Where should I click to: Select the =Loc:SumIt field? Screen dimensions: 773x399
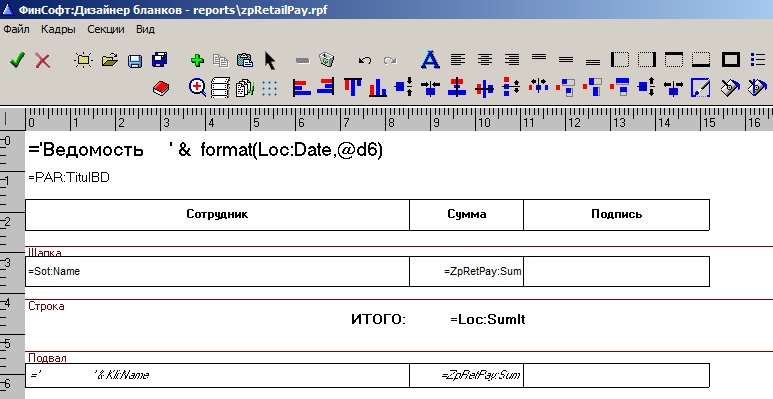[x=488, y=320]
